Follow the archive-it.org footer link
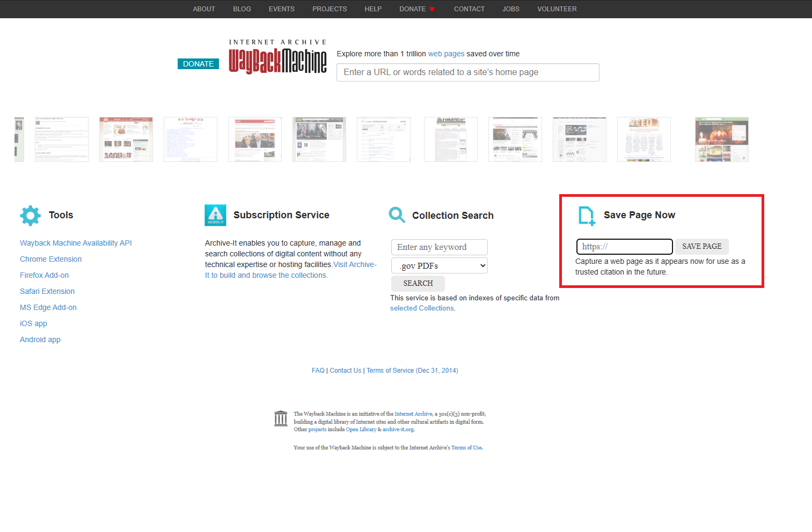 (398, 430)
